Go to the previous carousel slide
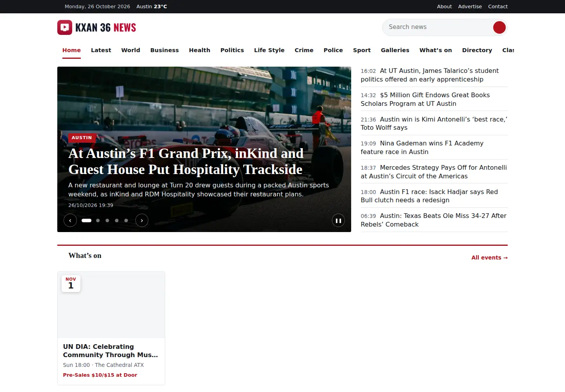This screenshot has width=565, height=392. 70,220
